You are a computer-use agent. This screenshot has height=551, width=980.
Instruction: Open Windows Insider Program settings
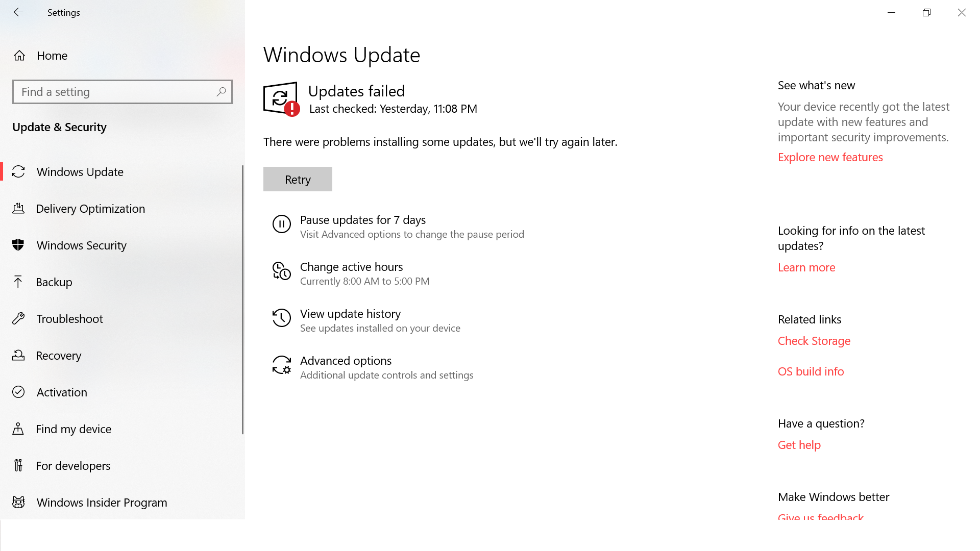[121, 503]
